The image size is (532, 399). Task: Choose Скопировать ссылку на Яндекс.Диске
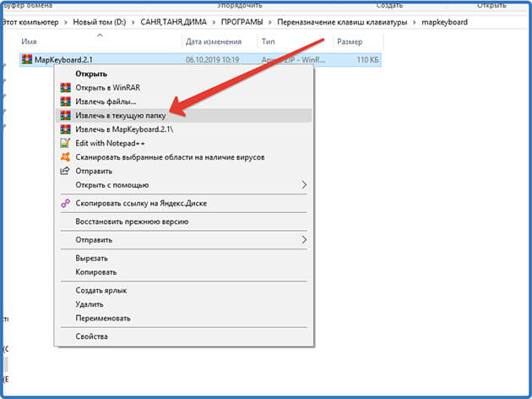183,204
